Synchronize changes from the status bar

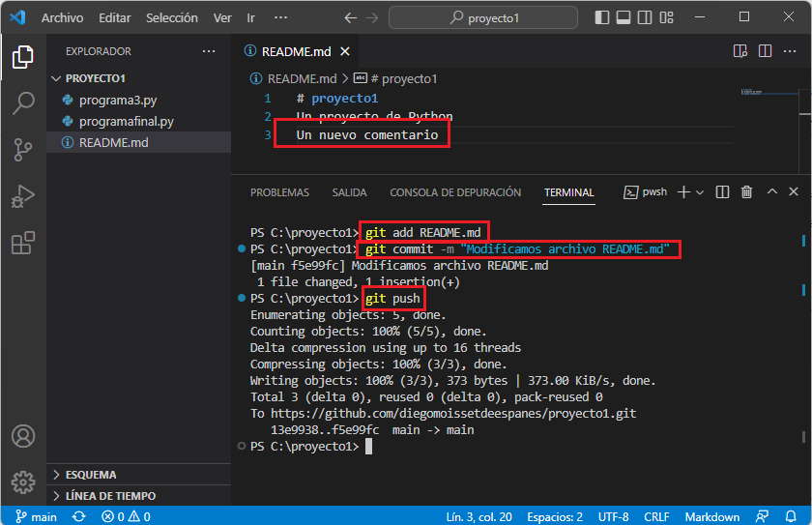point(78,517)
